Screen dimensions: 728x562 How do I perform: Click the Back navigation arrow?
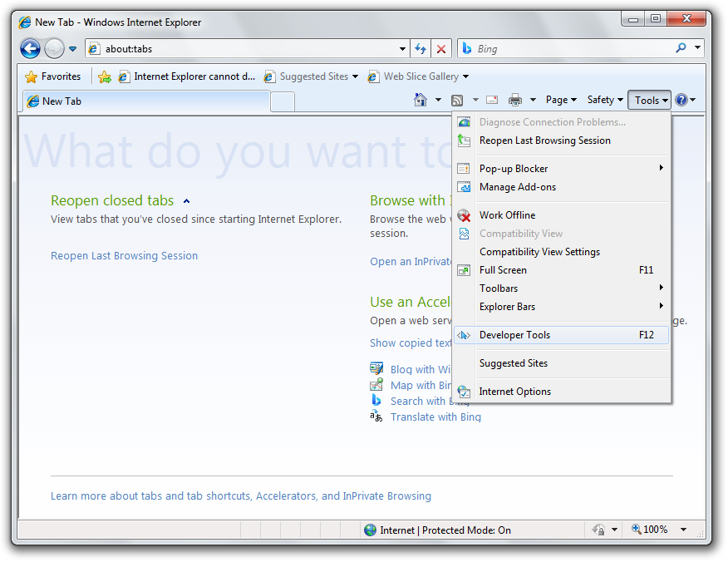(x=30, y=48)
